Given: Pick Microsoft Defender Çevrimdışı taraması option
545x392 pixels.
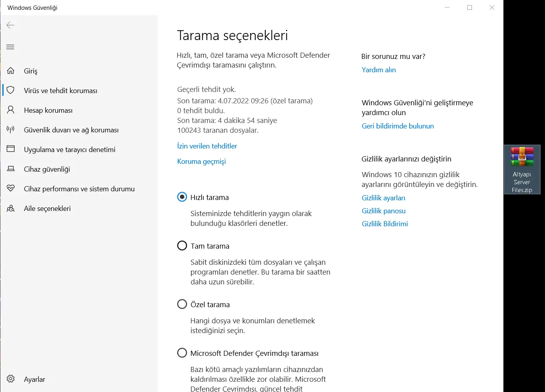Looking at the screenshot, I should click(182, 353).
